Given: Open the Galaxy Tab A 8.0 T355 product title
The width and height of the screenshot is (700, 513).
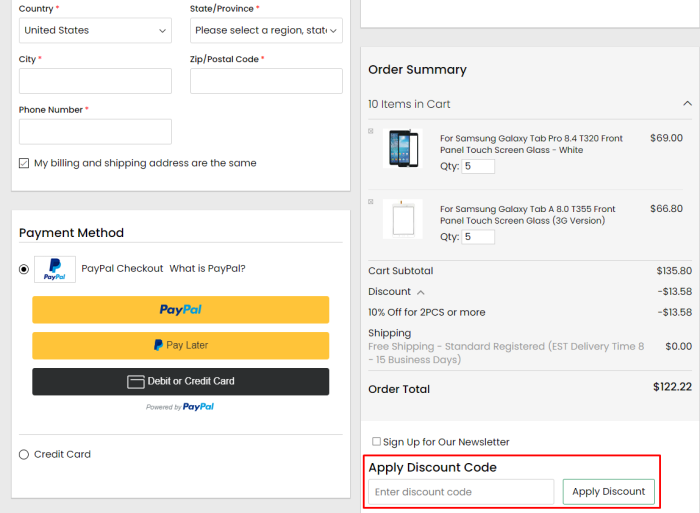Looking at the screenshot, I should 528,215.
